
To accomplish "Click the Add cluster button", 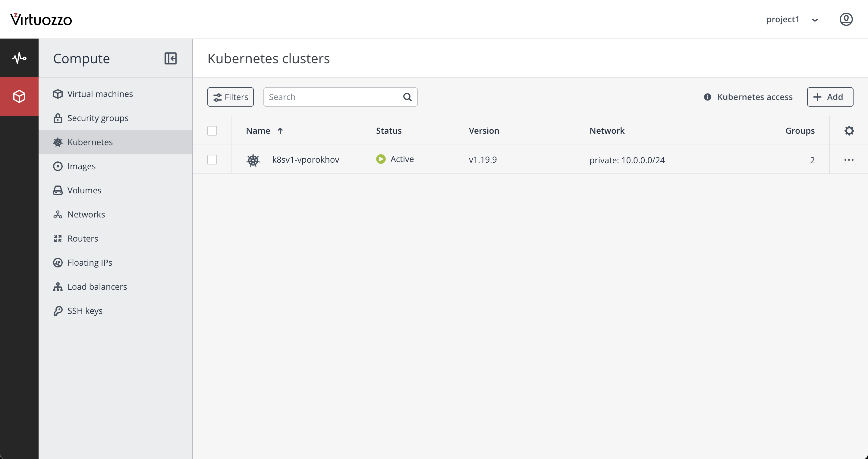I will (830, 97).
